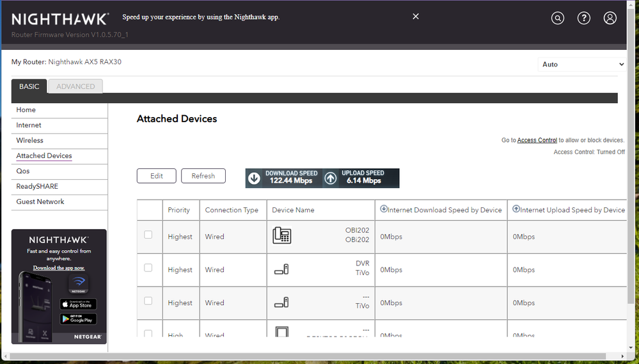Click the upload speed arrow icon
The width and height of the screenshot is (639, 364).
(331, 178)
